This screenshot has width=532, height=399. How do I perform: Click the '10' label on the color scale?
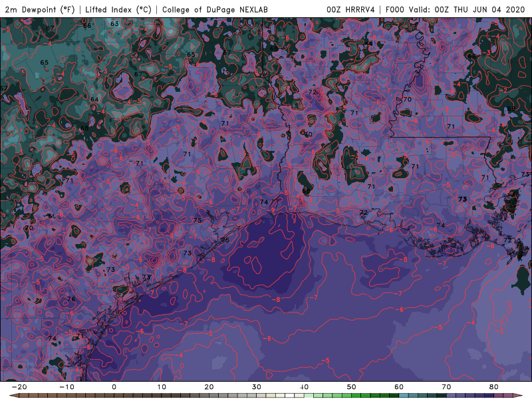[162, 387]
